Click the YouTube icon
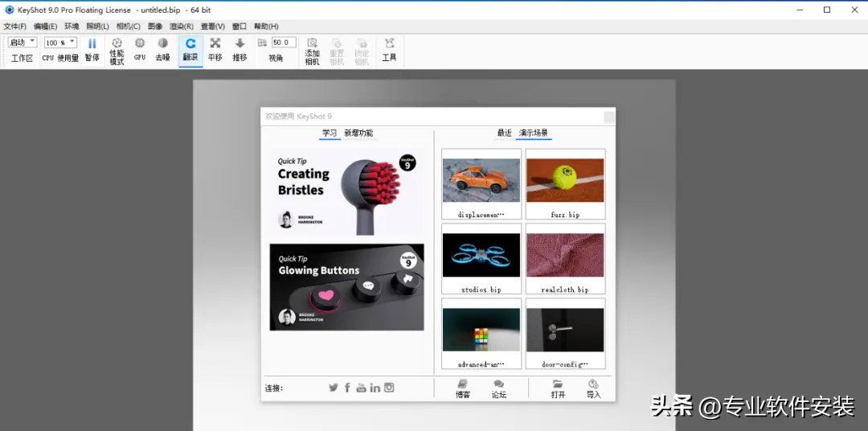This screenshot has width=868, height=431. point(361,388)
